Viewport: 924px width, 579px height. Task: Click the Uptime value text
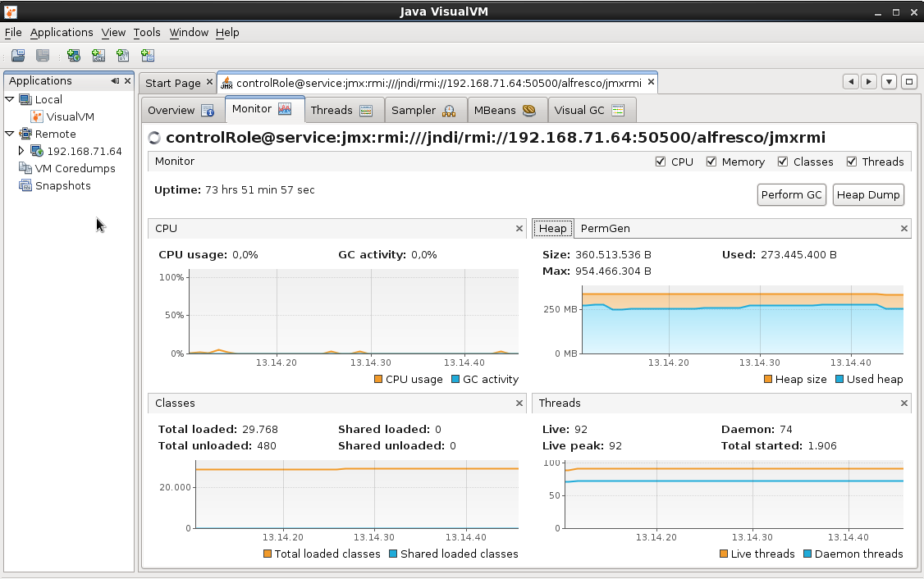tap(260, 189)
